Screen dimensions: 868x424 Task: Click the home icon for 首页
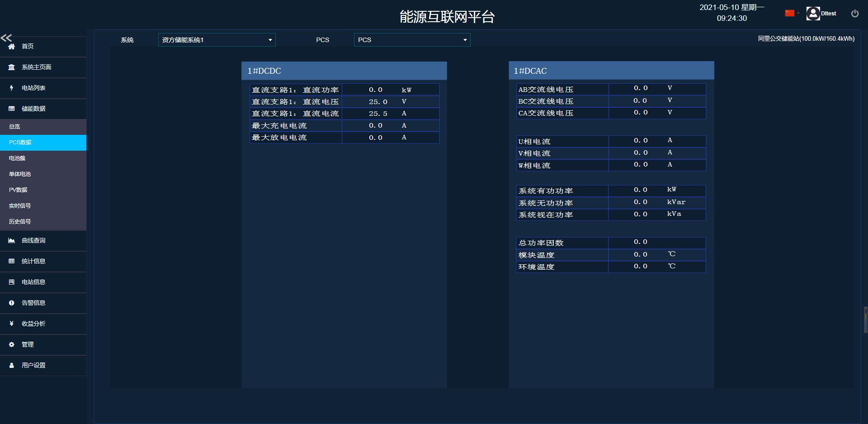point(12,47)
